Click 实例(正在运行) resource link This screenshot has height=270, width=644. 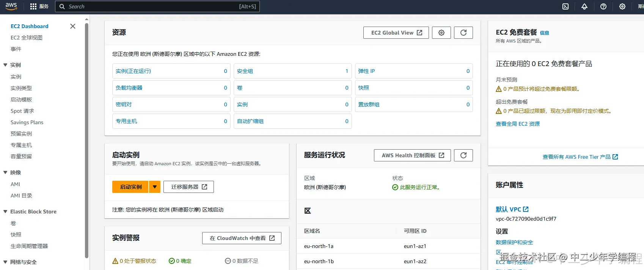coord(133,71)
